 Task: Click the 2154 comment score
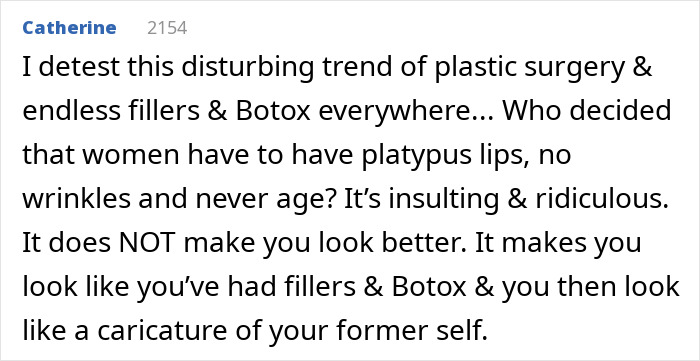point(167,28)
